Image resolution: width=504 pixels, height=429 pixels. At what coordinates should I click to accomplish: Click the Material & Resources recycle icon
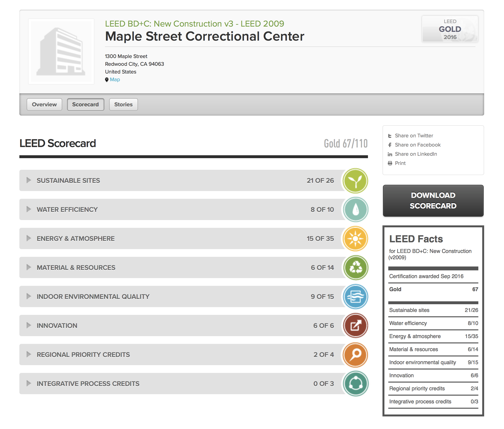[355, 268]
